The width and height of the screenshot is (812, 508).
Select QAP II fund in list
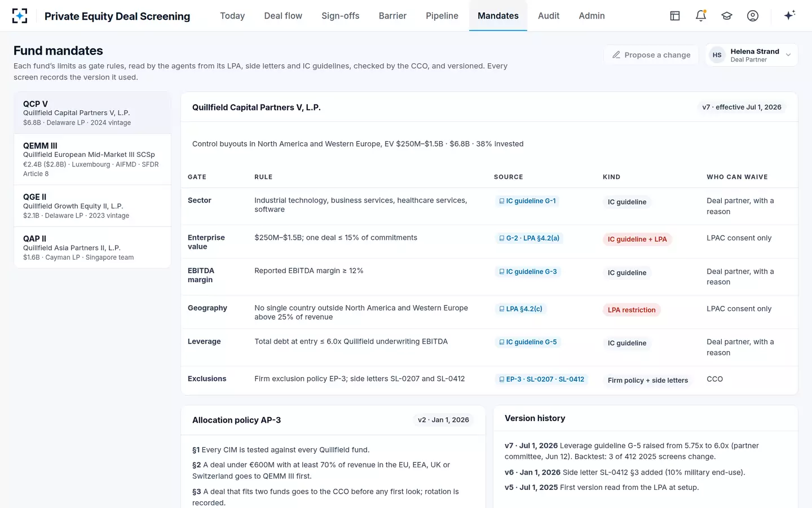(x=92, y=247)
